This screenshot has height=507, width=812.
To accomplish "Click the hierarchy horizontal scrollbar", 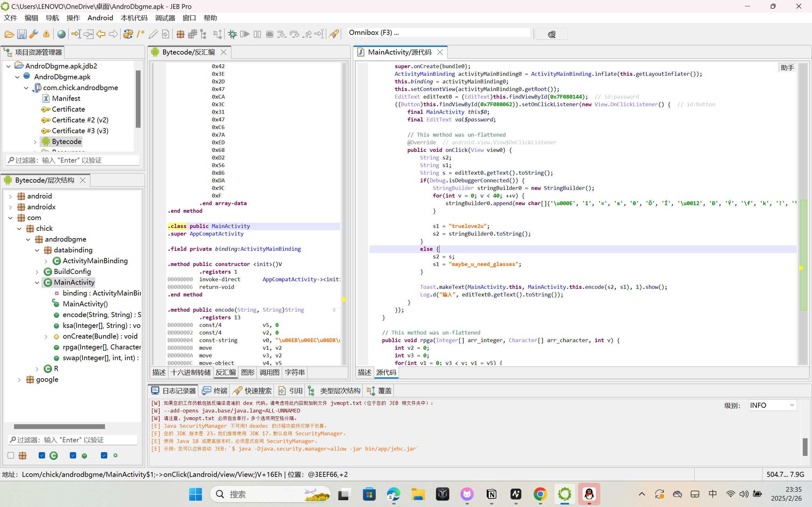I will pos(59,426).
